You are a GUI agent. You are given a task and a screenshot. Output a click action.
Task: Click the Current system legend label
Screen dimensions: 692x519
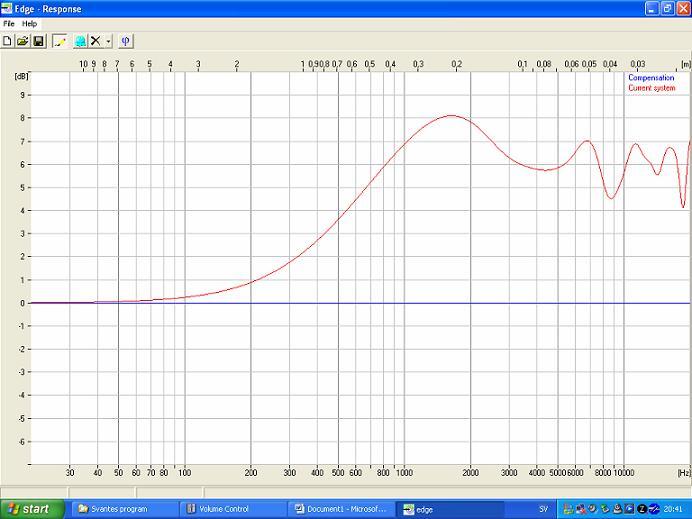(651, 88)
